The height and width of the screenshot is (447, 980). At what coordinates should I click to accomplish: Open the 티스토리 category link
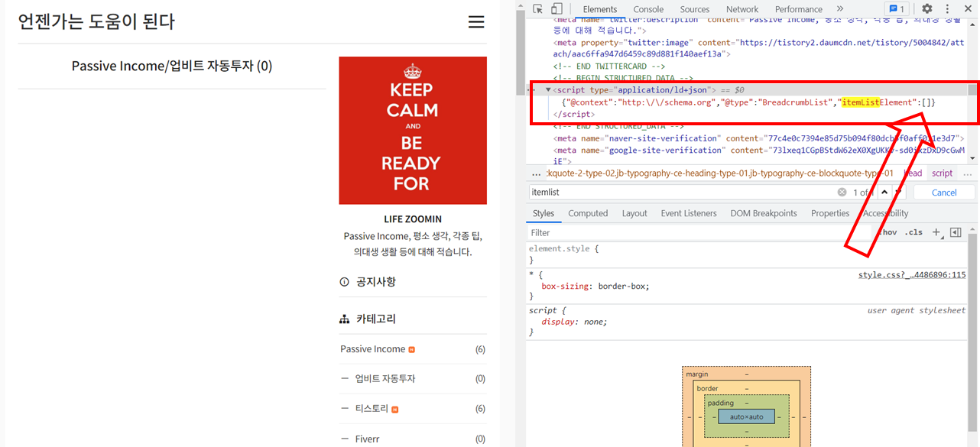372,409
